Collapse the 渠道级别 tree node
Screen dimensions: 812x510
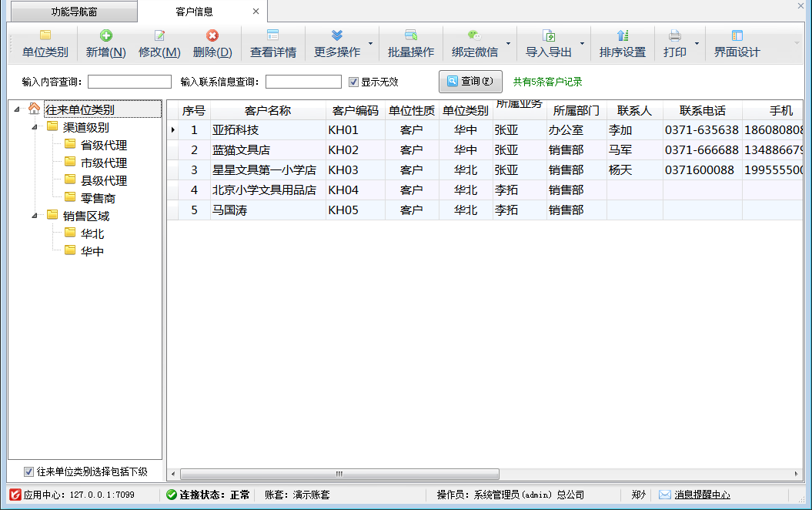35,128
